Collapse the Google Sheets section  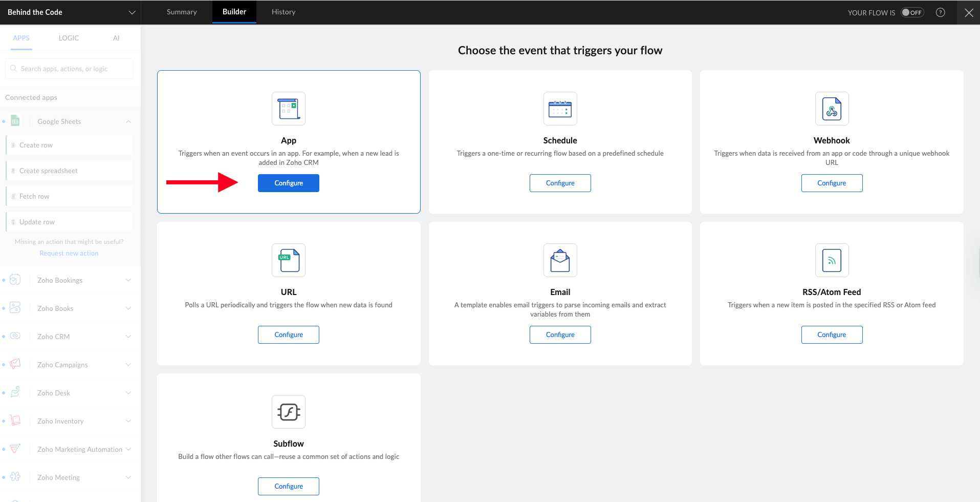pos(128,121)
